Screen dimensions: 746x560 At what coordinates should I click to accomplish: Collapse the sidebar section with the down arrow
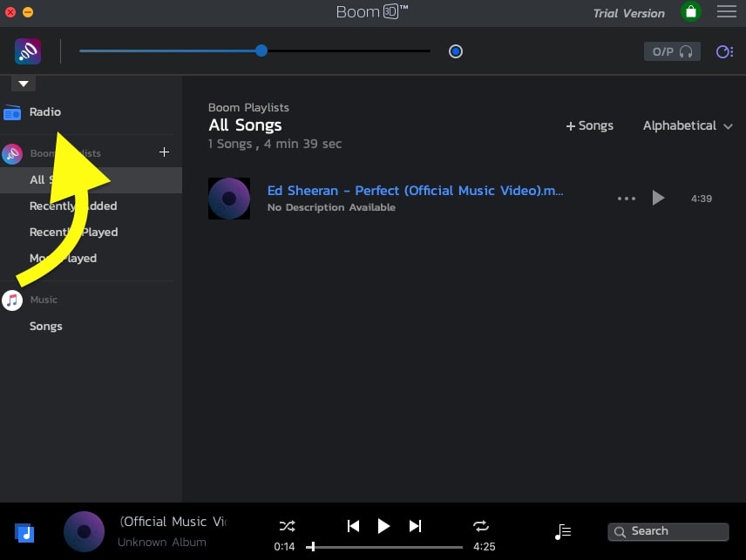[23, 83]
